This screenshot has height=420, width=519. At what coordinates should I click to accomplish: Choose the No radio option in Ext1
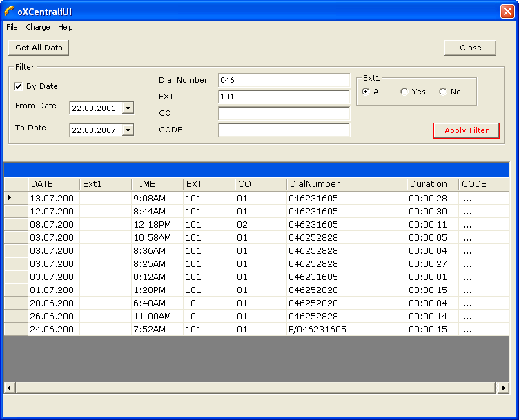click(443, 92)
